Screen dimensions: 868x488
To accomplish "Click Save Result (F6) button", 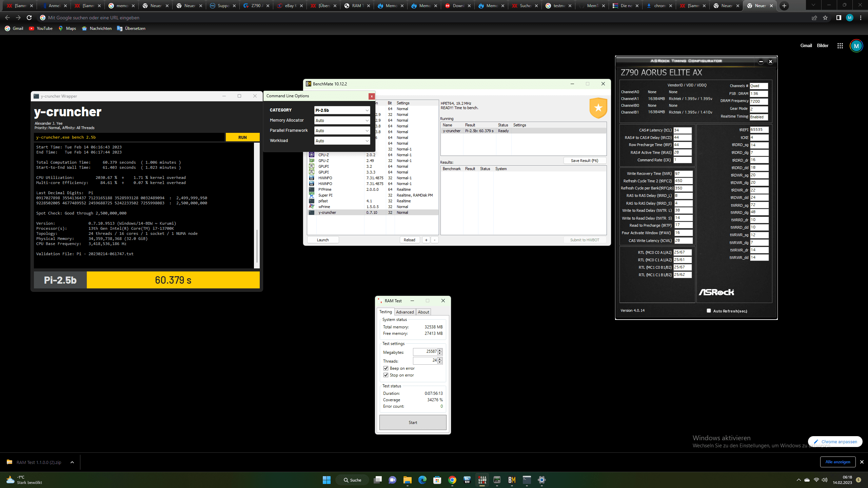I will (x=585, y=161).
